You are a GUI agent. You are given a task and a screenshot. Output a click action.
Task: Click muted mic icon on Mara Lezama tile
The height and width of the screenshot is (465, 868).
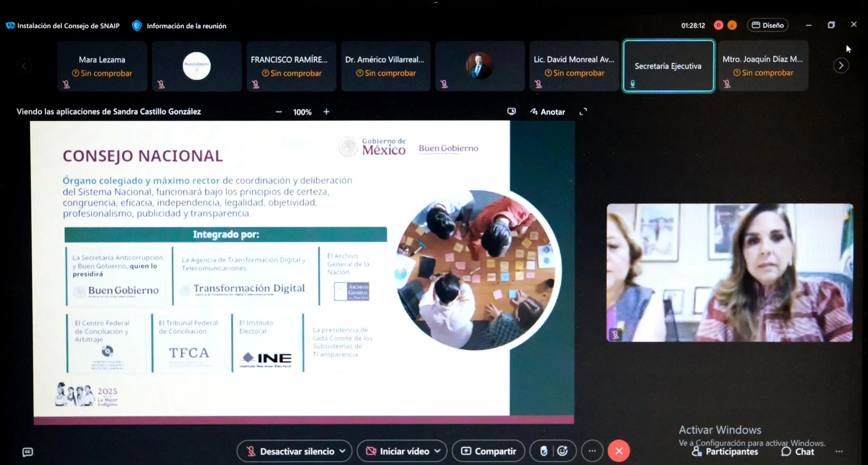66,84
